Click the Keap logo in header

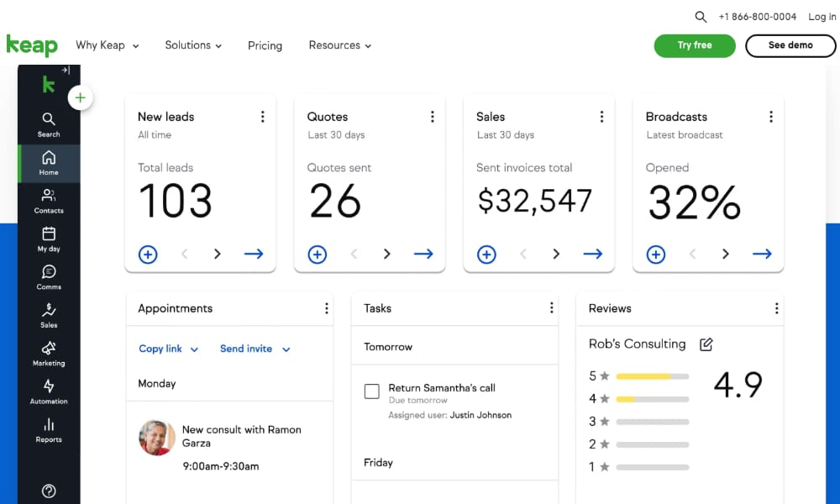(32, 45)
